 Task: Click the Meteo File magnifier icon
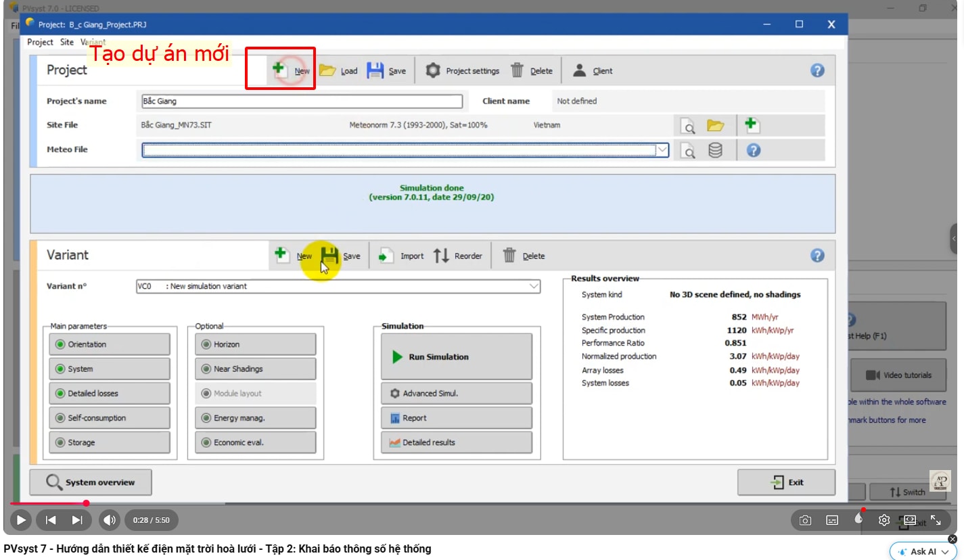688,150
